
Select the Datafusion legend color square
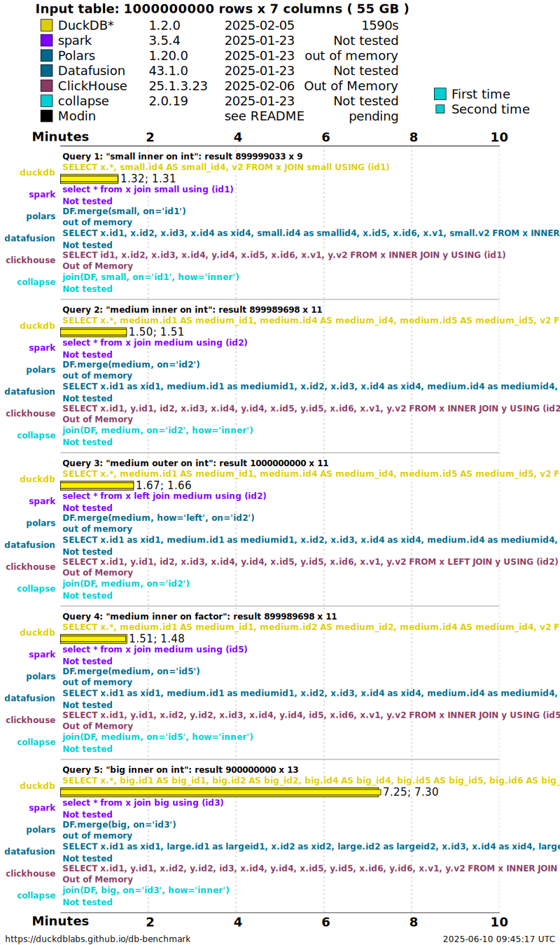[x=47, y=71]
